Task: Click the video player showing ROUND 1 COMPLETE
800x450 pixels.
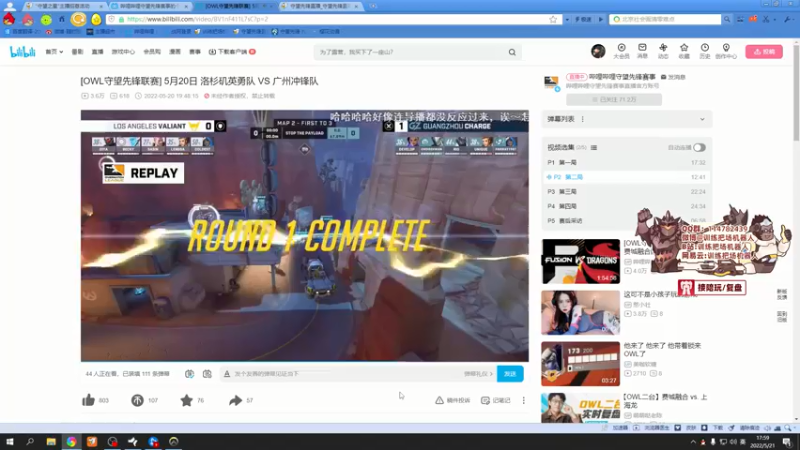Action: coord(305,236)
